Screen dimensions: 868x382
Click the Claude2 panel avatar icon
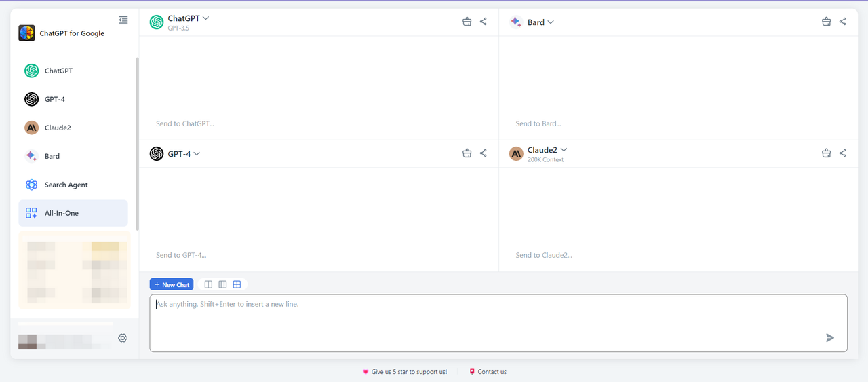coord(516,154)
